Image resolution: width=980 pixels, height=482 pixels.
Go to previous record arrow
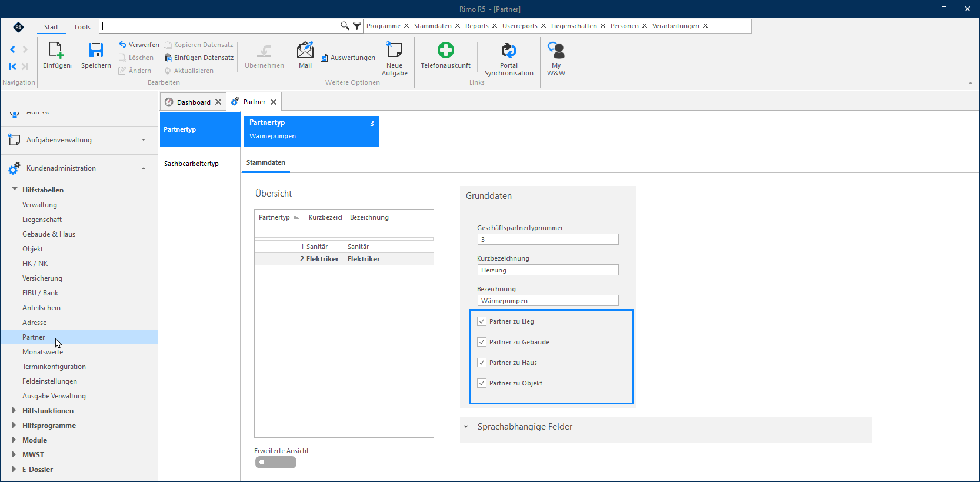click(x=12, y=49)
